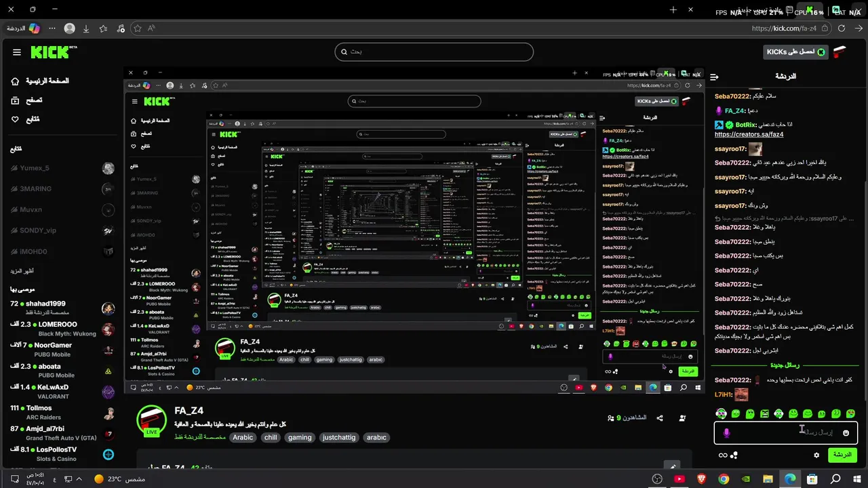Open Google Chrome from taskbar
This screenshot has width=868, height=488.
tap(724, 479)
